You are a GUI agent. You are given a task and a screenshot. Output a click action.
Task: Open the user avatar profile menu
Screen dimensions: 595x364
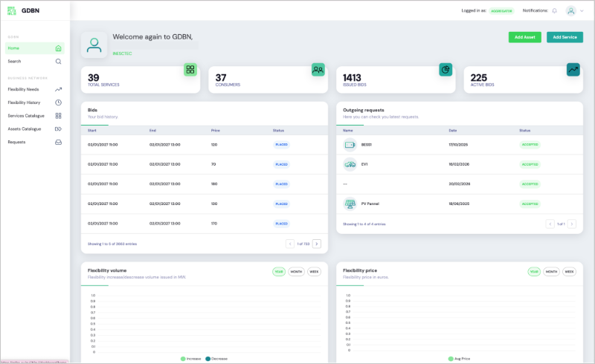click(x=570, y=11)
